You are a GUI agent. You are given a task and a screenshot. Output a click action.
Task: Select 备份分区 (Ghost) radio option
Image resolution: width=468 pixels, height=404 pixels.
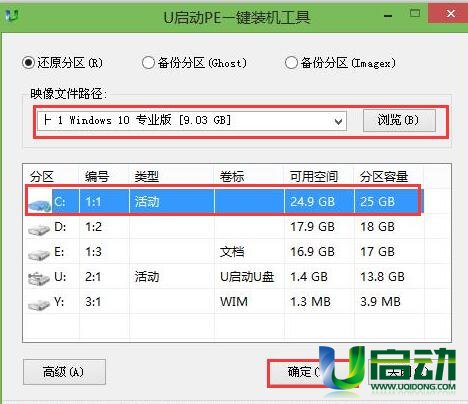point(148,62)
